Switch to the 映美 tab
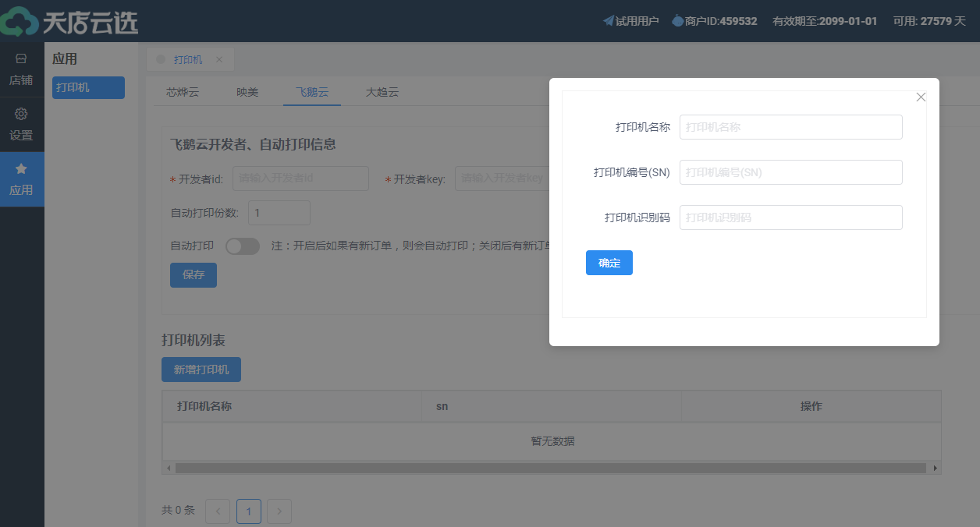Screen dimensions: 980x527 [247, 92]
